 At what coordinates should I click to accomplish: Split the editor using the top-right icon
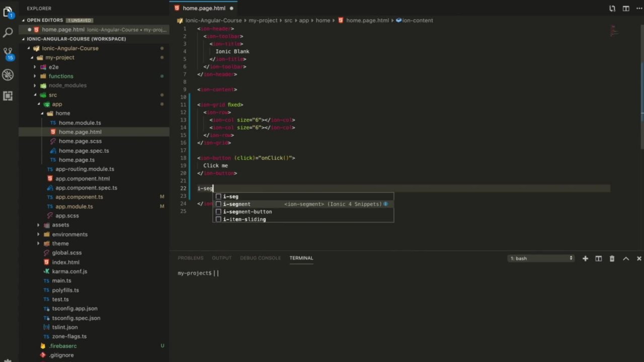[625, 8]
